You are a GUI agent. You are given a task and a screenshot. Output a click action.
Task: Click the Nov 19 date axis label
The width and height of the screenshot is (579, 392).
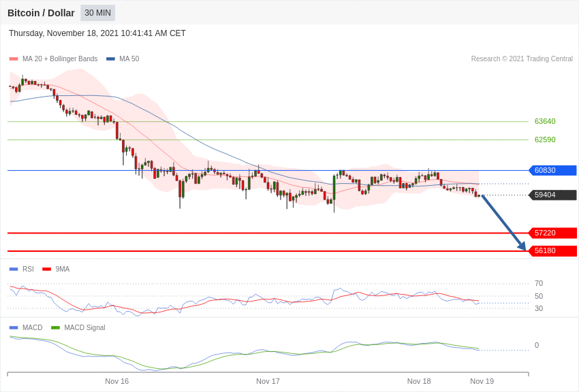click(482, 381)
